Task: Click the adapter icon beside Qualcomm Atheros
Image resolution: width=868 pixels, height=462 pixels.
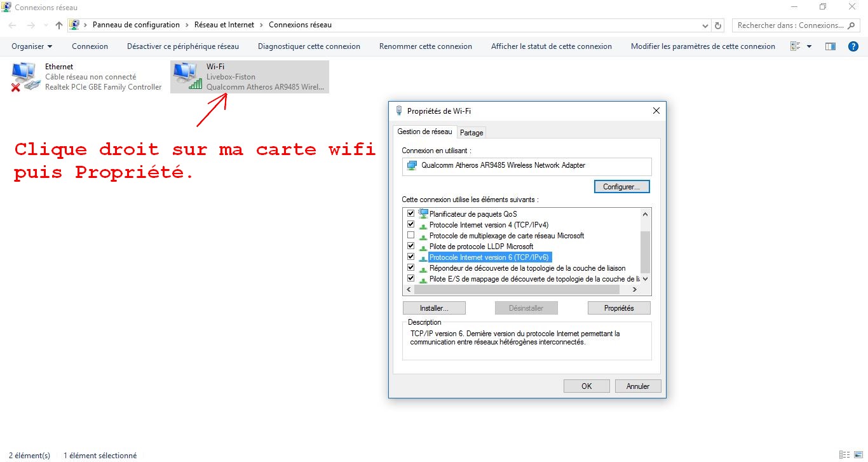Action: pyautogui.click(x=413, y=165)
